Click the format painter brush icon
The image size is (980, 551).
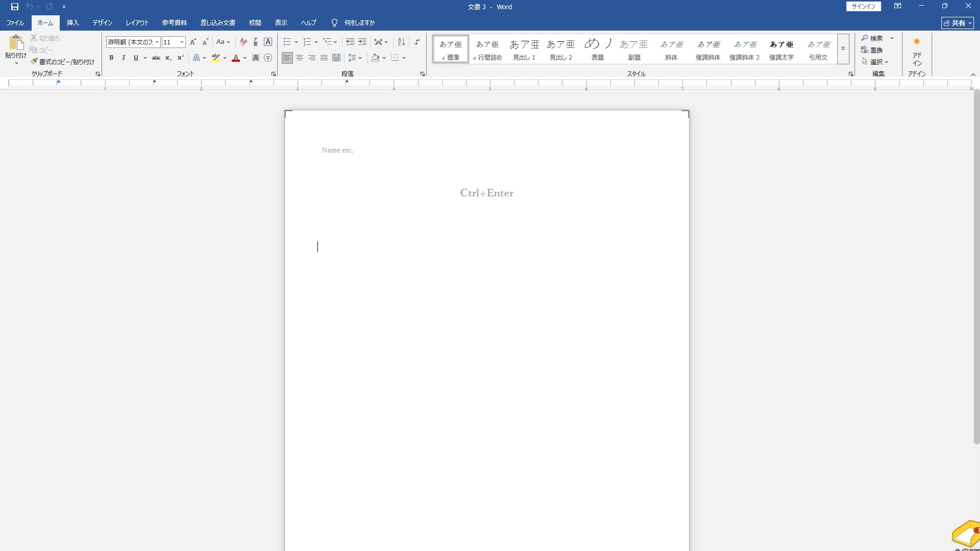click(x=34, y=62)
